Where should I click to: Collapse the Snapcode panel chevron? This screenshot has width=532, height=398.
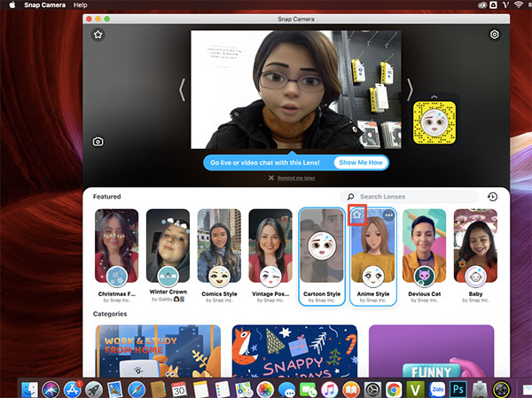434,97
